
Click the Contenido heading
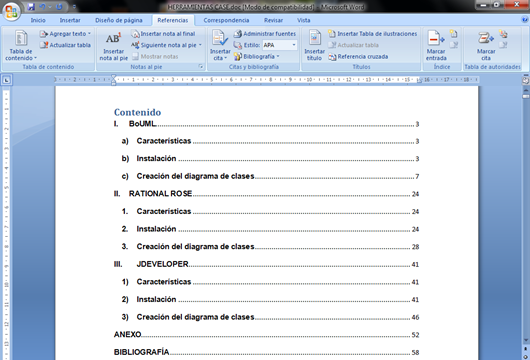click(x=137, y=112)
